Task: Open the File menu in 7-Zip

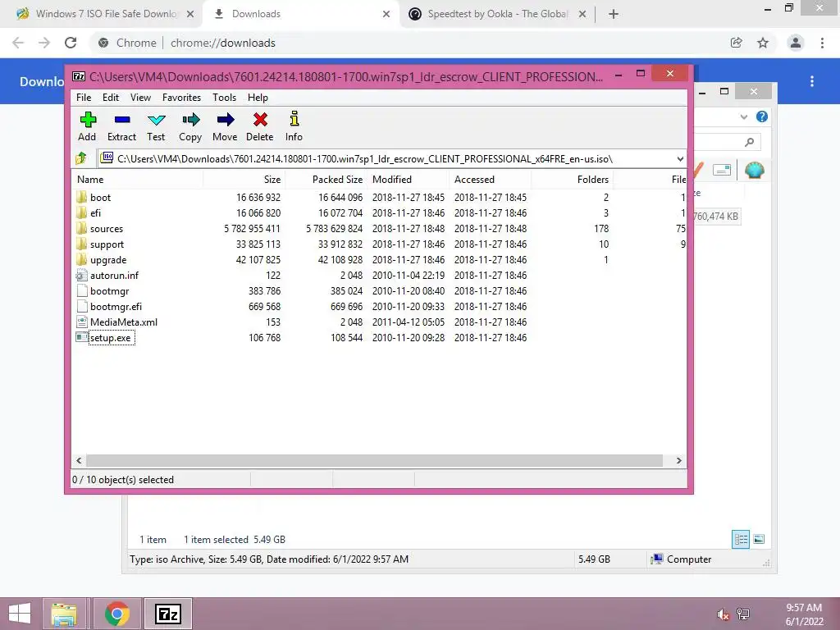Action: click(x=84, y=98)
